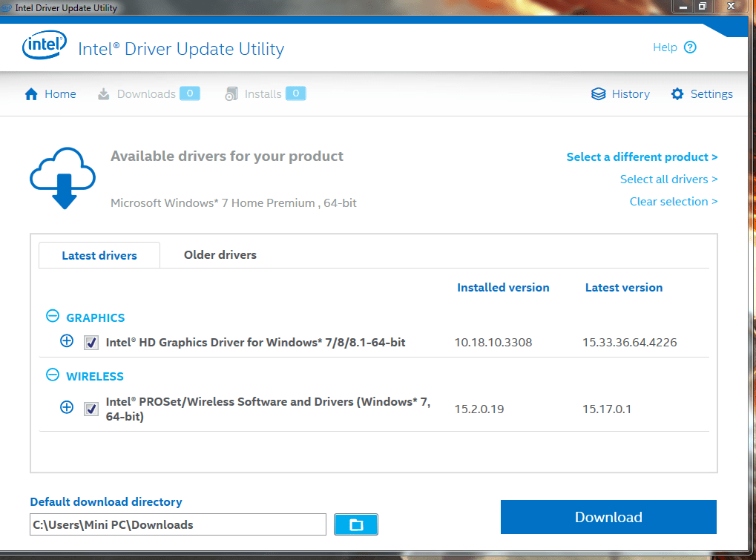Image resolution: width=756 pixels, height=560 pixels.
Task: Click the download directory path field
Action: point(178,524)
